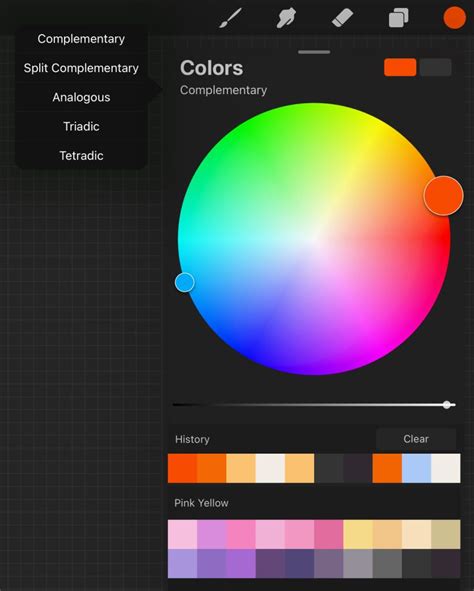Select the Eraser tool icon

[342, 18]
